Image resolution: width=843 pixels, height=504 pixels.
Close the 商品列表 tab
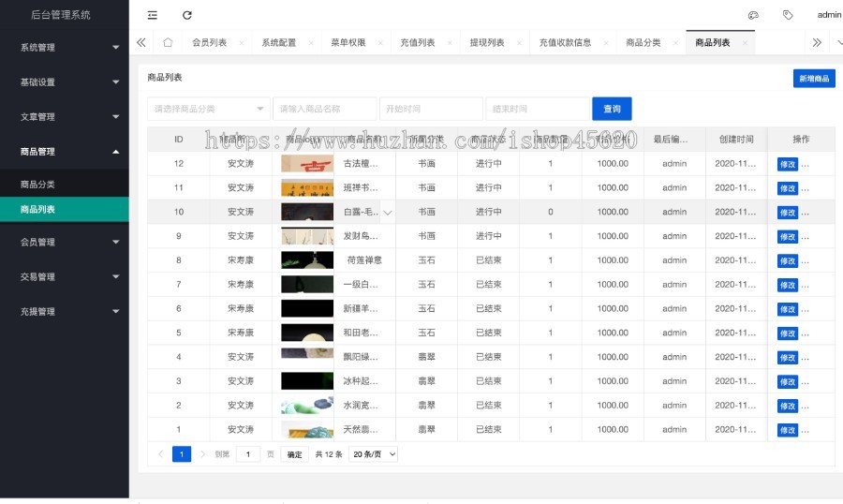745,43
